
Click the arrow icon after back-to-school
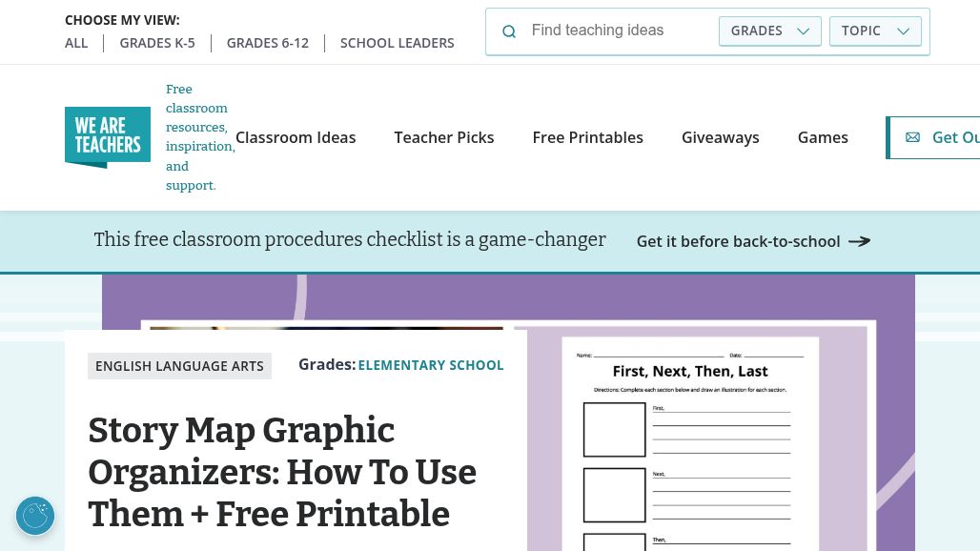point(859,241)
